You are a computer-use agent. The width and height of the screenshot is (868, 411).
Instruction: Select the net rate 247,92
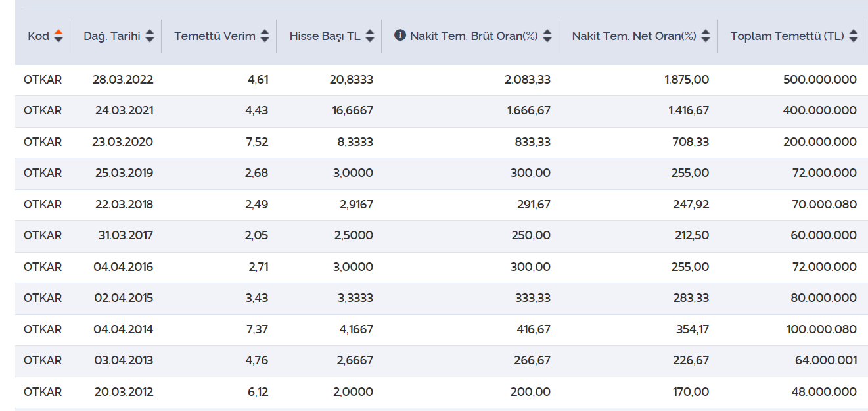tap(693, 205)
